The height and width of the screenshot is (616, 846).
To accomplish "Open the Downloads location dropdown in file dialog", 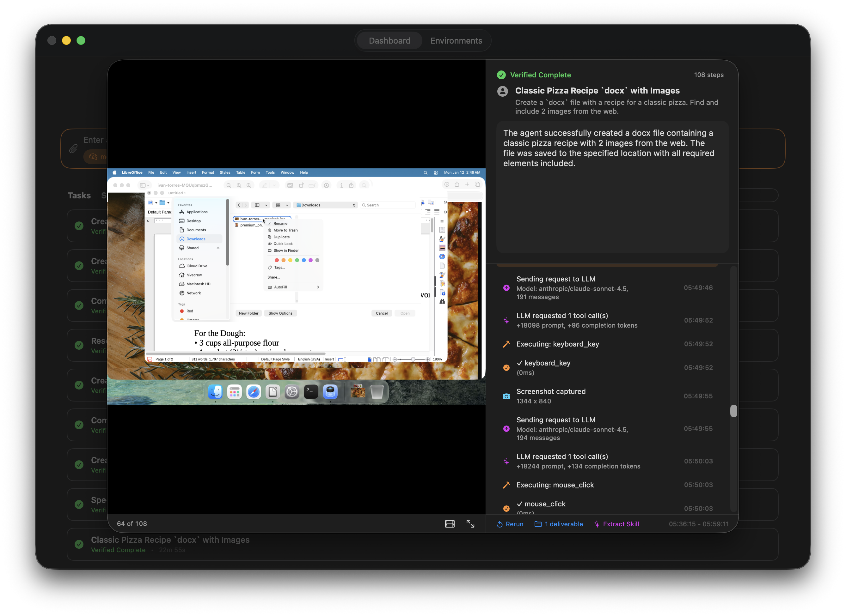I will click(x=325, y=205).
